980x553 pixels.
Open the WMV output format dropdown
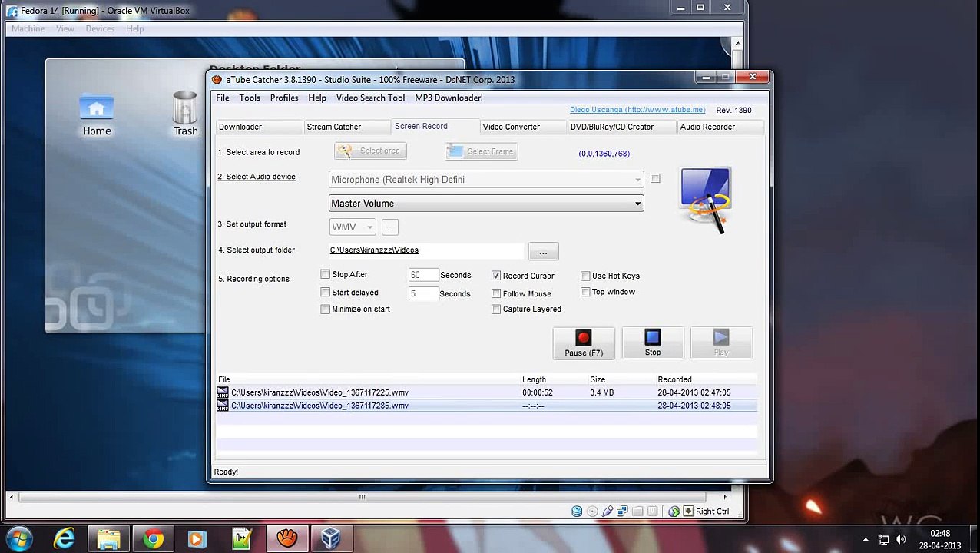click(353, 227)
